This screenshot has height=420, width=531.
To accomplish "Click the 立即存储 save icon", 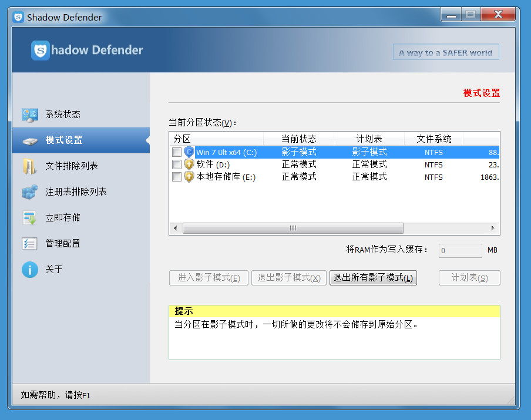I will (29, 218).
